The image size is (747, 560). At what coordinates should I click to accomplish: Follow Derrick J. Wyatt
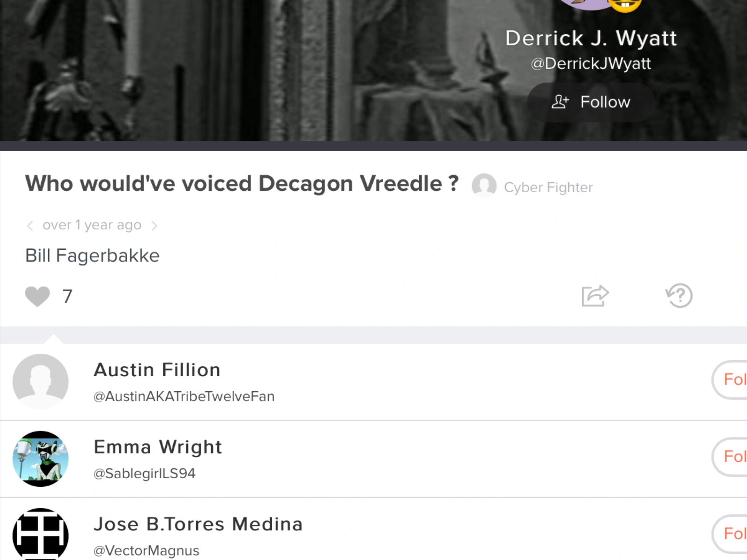[x=591, y=102]
